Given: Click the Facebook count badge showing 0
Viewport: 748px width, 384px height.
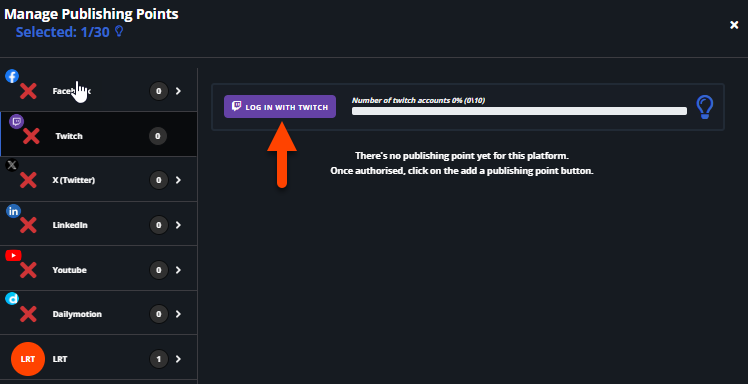Looking at the screenshot, I should click(x=159, y=91).
